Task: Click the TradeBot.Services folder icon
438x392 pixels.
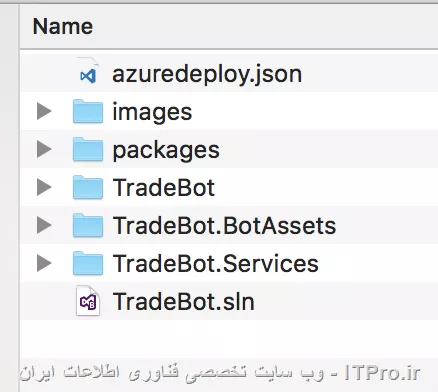Action: (x=88, y=263)
